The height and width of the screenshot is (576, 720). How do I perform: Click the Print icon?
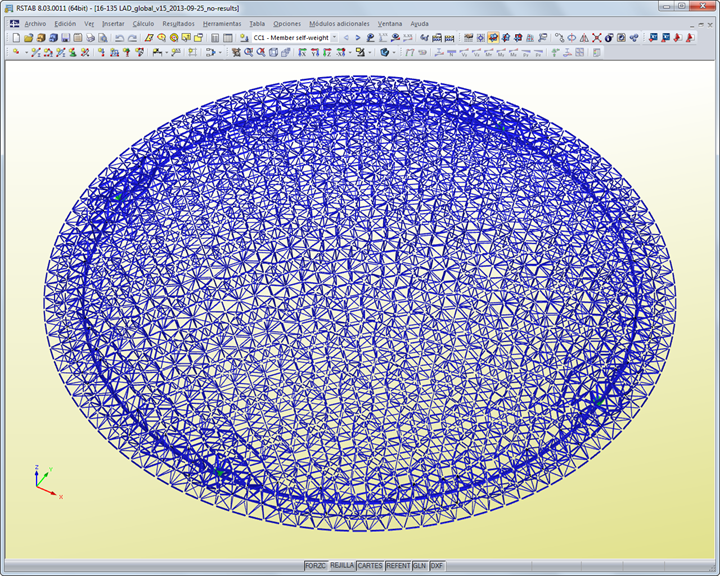tap(90, 38)
